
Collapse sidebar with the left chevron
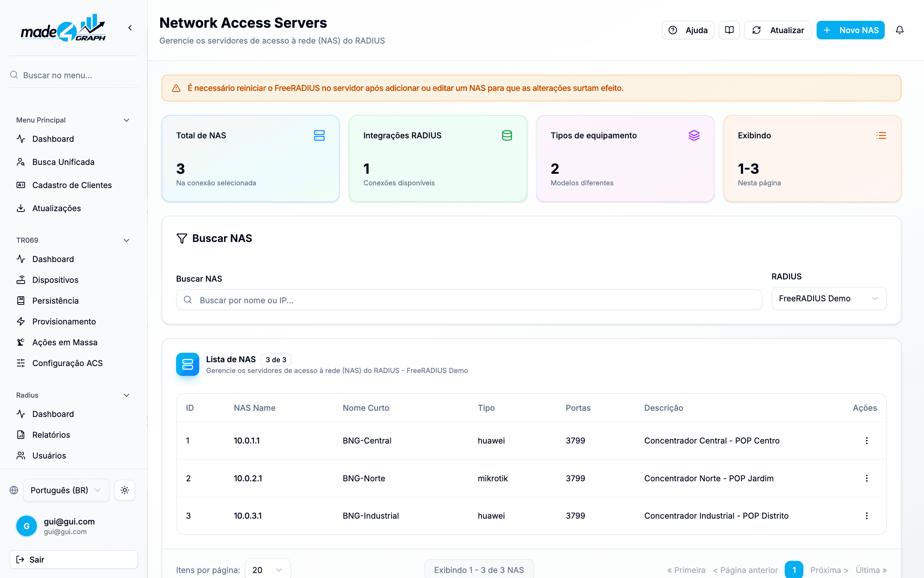tap(130, 28)
